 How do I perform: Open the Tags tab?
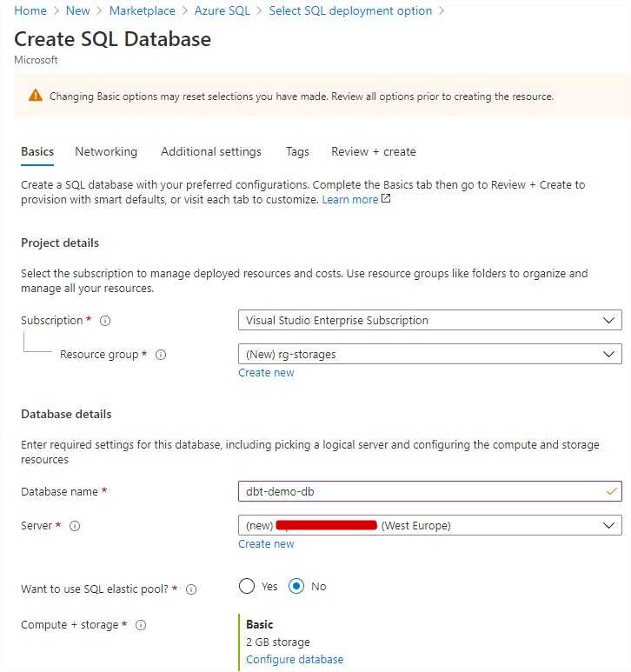click(297, 152)
